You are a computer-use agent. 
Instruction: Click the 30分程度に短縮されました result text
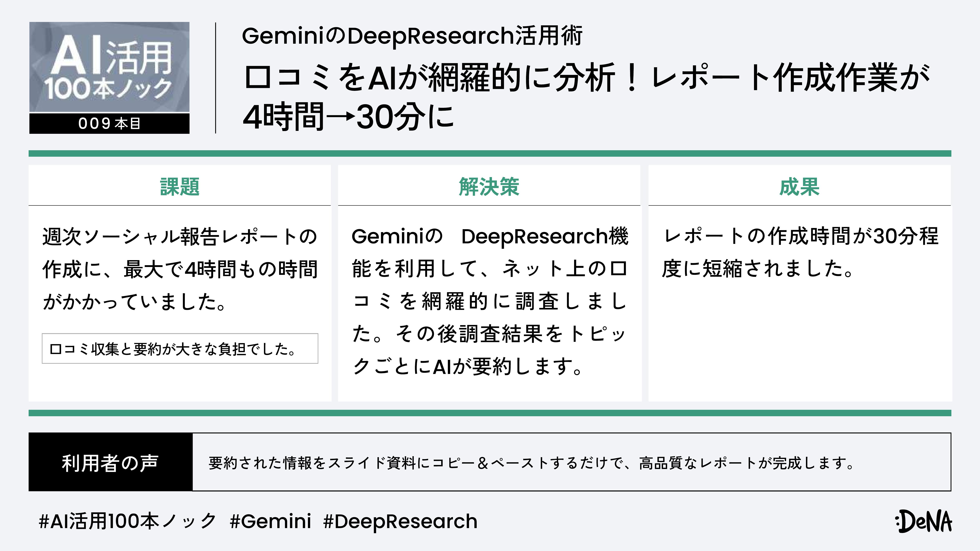tap(799, 252)
